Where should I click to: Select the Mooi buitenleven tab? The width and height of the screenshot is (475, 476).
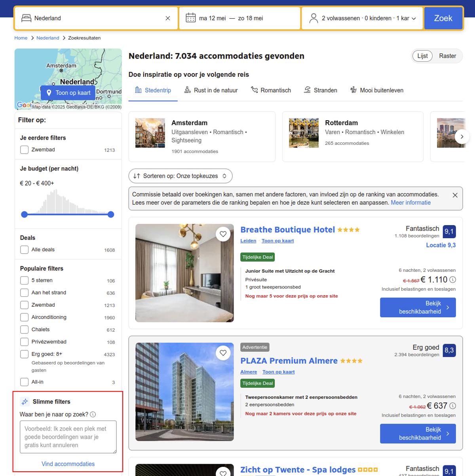pyautogui.click(x=377, y=90)
